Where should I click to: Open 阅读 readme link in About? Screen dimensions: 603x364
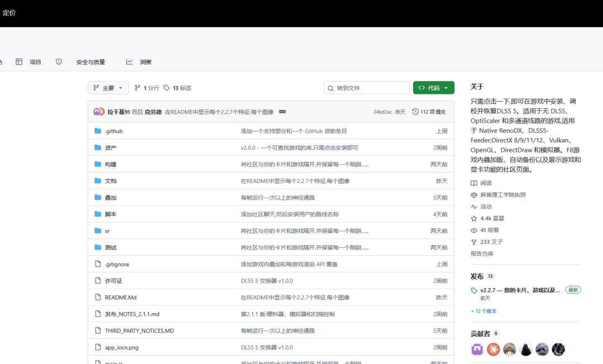481,183
